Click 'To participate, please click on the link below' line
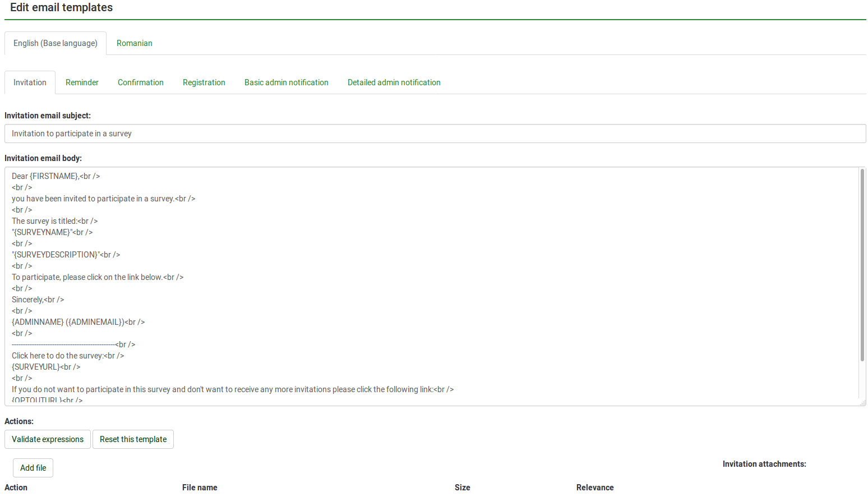The image size is (868, 501). click(x=98, y=277)
